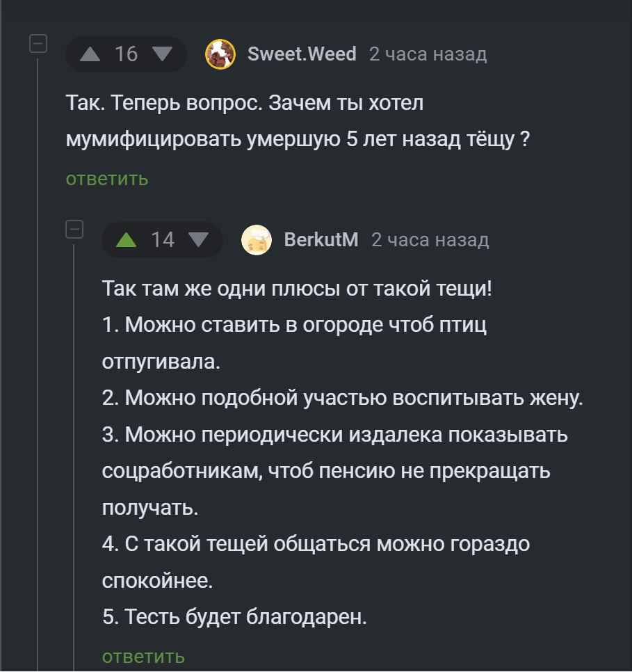Click the Sweet.Weed username link

point(302,54)
